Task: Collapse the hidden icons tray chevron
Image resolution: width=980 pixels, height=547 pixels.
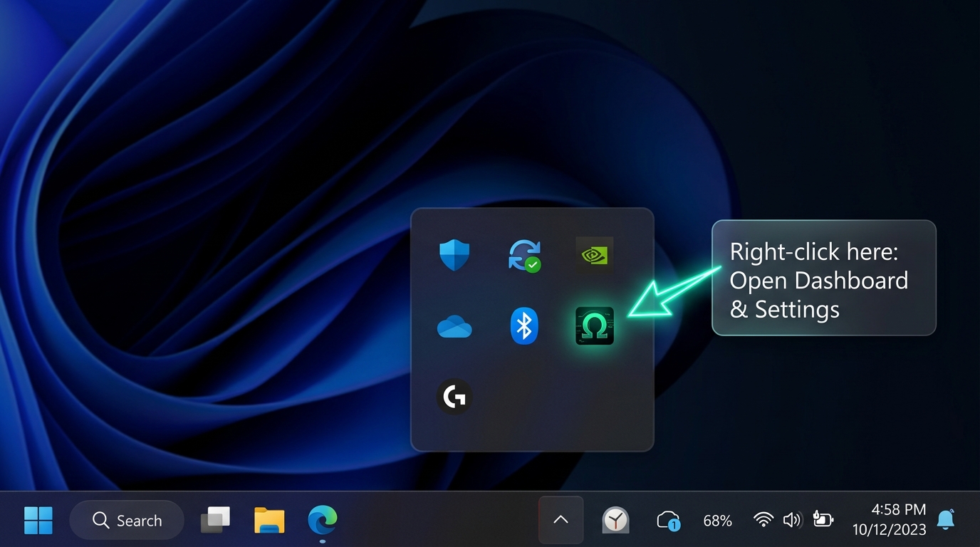Action: 561,520
